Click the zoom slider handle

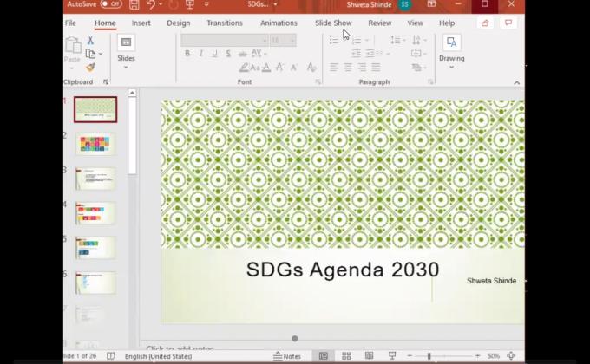pos(429,355)
